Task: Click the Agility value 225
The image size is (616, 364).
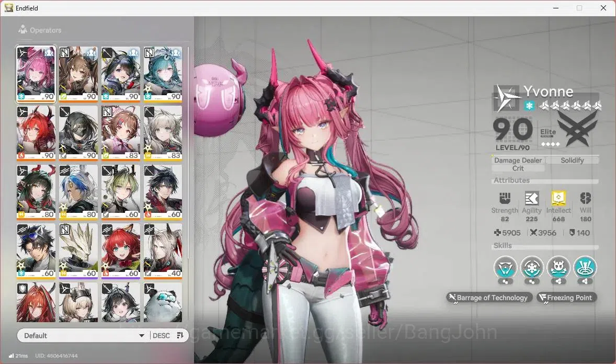Action: pos(531,219)
